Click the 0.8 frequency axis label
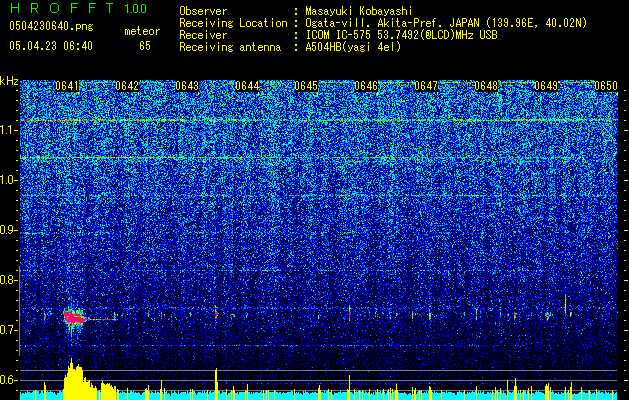This screenshot has height=400, width=629. click(8, 280)
